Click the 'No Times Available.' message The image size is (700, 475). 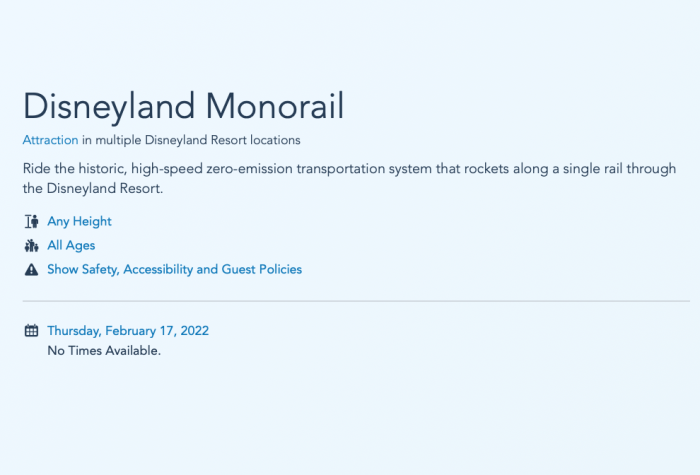(x=104, y=351)
